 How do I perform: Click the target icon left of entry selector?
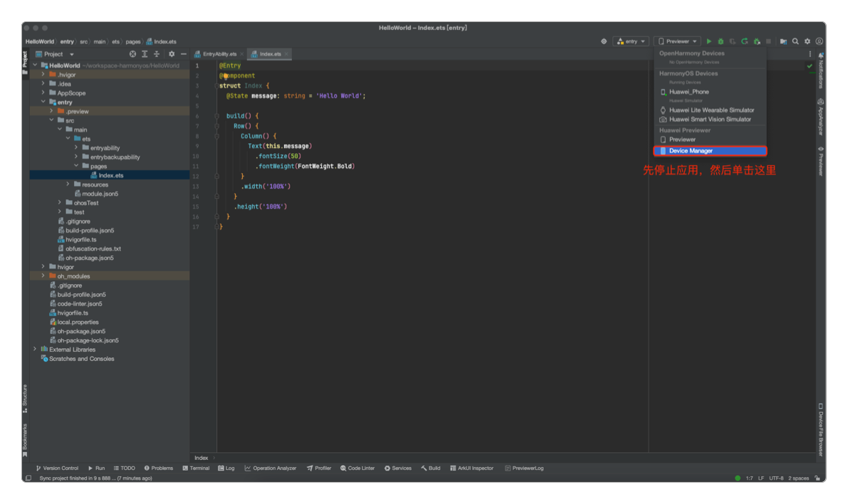coord(604,41)
